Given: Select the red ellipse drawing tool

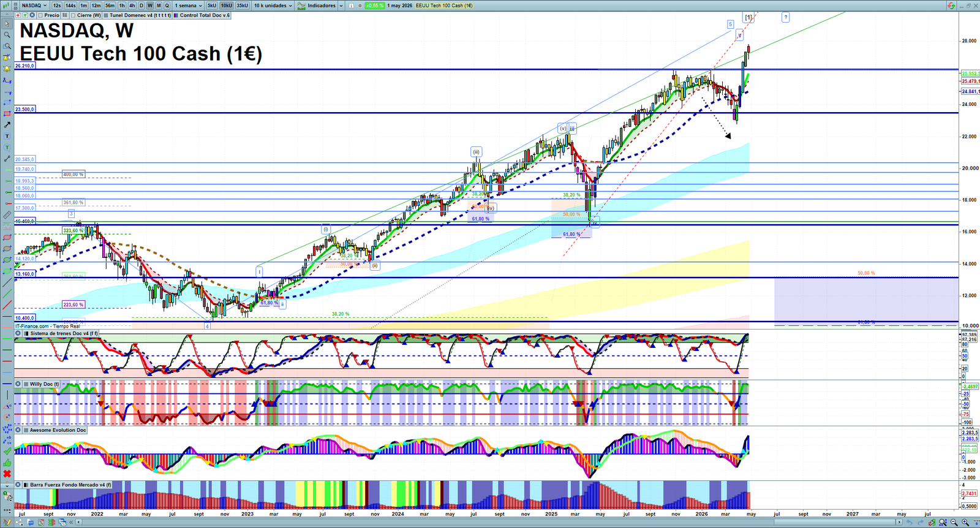Looking at the screenshot, I should click(7, 237).
